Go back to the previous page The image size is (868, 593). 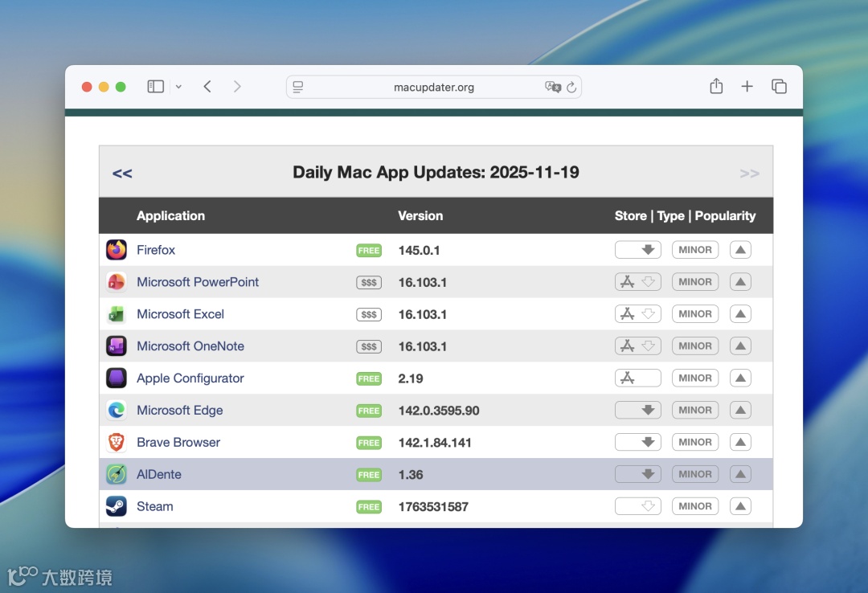(207, 86)
